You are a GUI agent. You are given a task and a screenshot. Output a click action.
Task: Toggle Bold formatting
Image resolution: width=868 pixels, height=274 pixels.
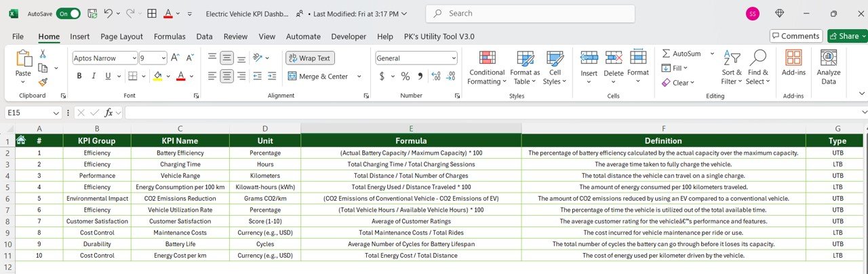(79, 76)
